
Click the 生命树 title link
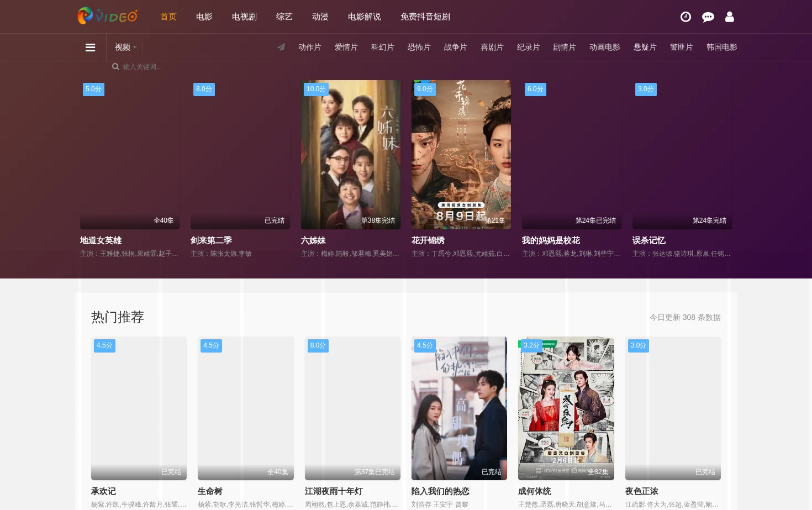[210, 491]
